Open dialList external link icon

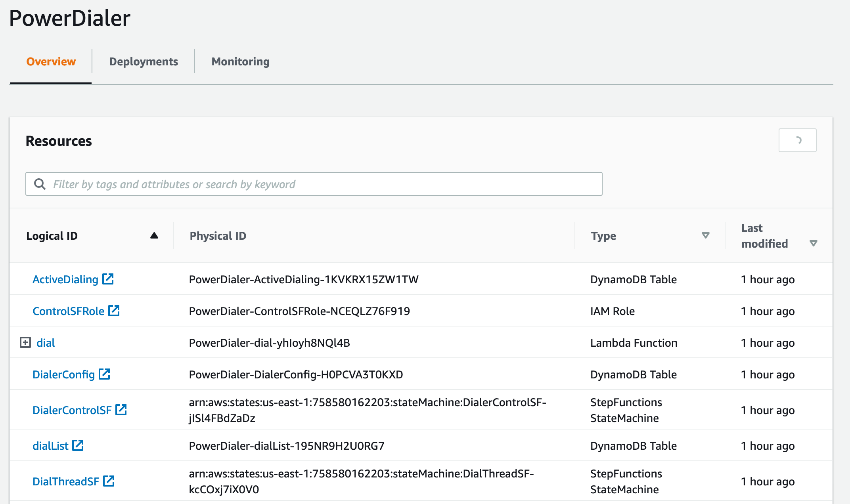click(x=78, y=445)
